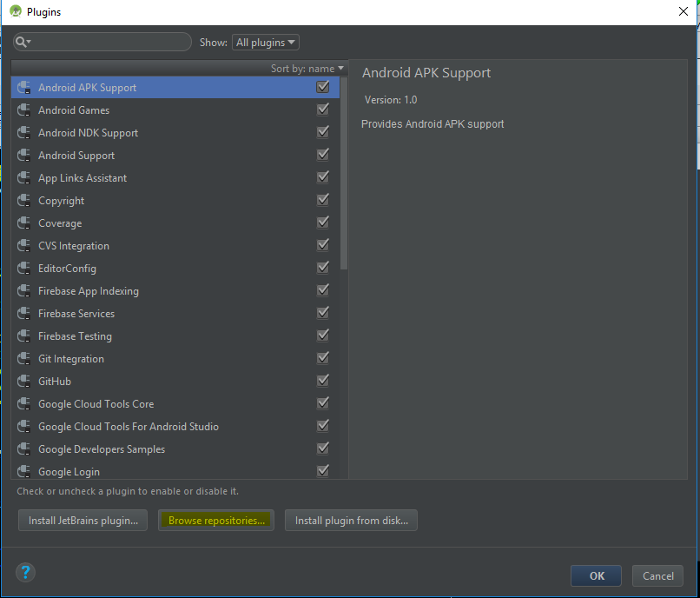Click the plugin list vertical scrollbar
Image resolution: width=700 pixels, height=598 pixels.
pyautogui.click(x=343, y=174)
